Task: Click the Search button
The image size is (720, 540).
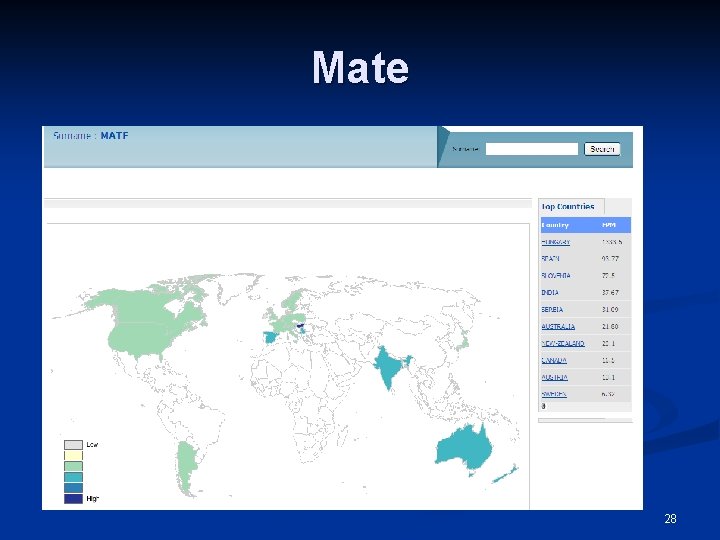Action: click(602, 149)
